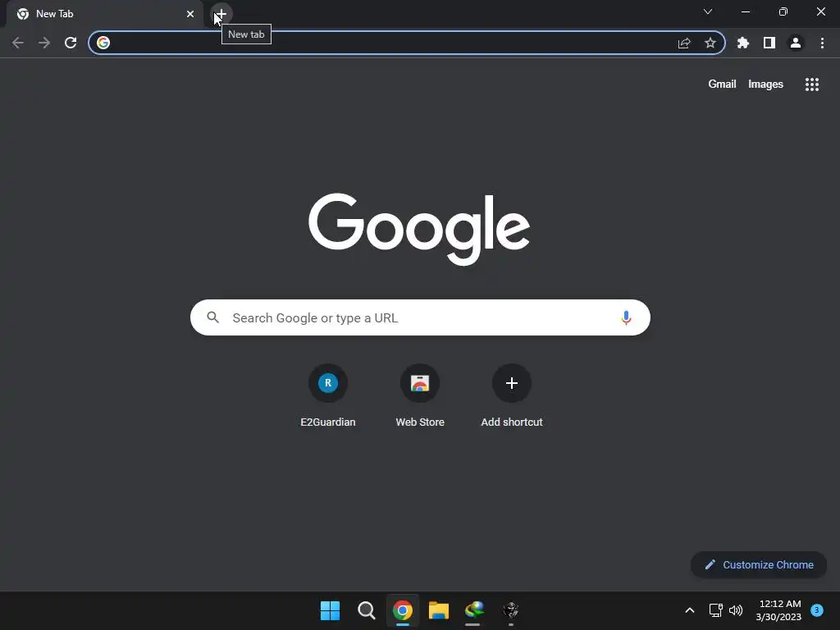Image resolution: width=840 pixels, height=630 pixels.
Task: Bookmark this tab with star icon
Action: pyautogui.click(x=710, y=43)
